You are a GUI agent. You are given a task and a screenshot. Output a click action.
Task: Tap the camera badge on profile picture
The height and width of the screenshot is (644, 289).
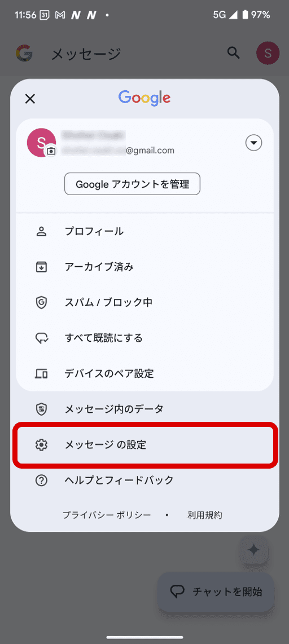click(x=51, y=151)
